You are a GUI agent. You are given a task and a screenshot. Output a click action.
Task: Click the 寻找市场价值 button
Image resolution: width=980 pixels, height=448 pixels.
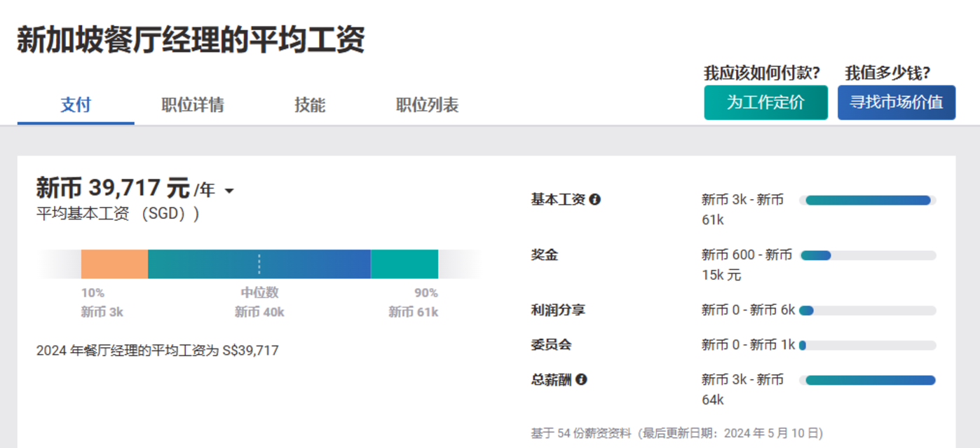coord(896,102)
